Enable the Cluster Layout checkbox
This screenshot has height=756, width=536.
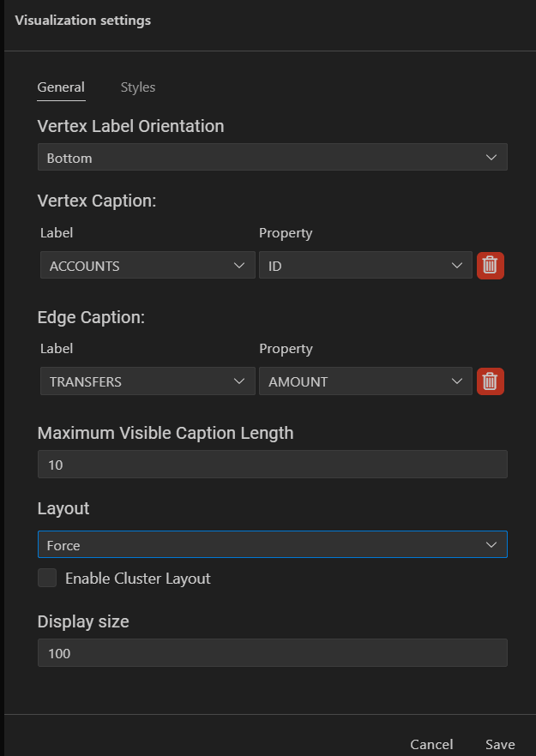47,579
